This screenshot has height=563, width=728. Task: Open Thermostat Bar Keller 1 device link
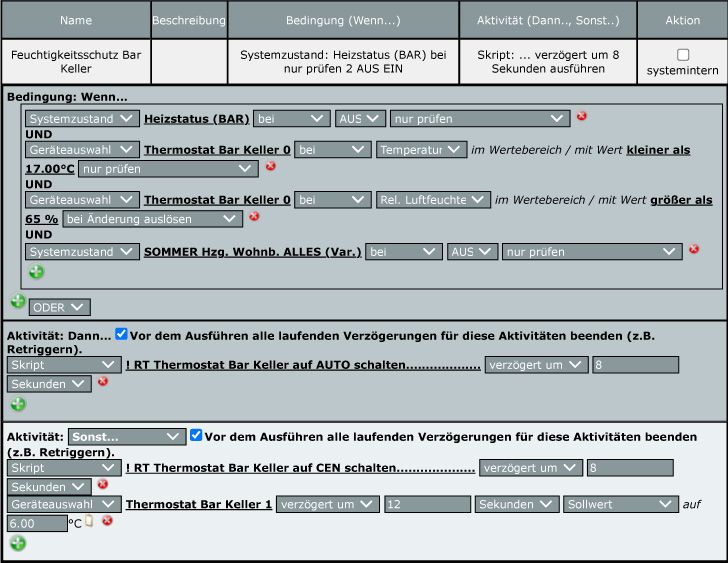click(x=199, y=504)
